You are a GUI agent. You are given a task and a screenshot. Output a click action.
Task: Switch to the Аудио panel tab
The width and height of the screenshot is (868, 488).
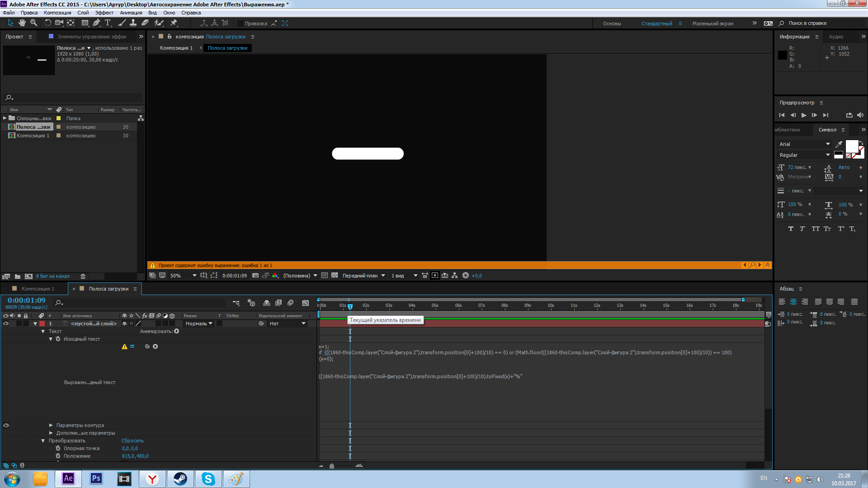[x=836, y=37]
